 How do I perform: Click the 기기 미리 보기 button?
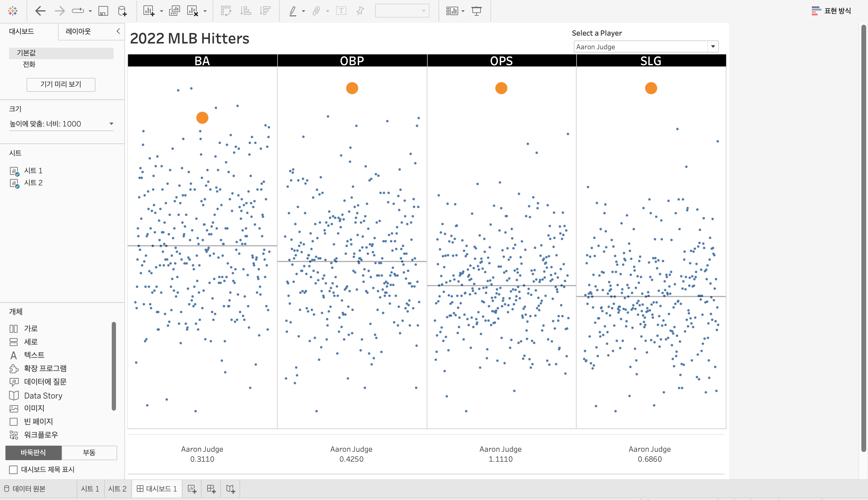[61, 84]
